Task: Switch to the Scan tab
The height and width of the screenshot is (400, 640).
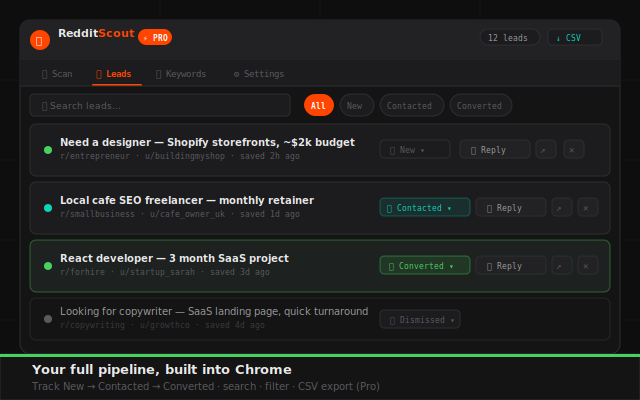Action: coord(57,74)
